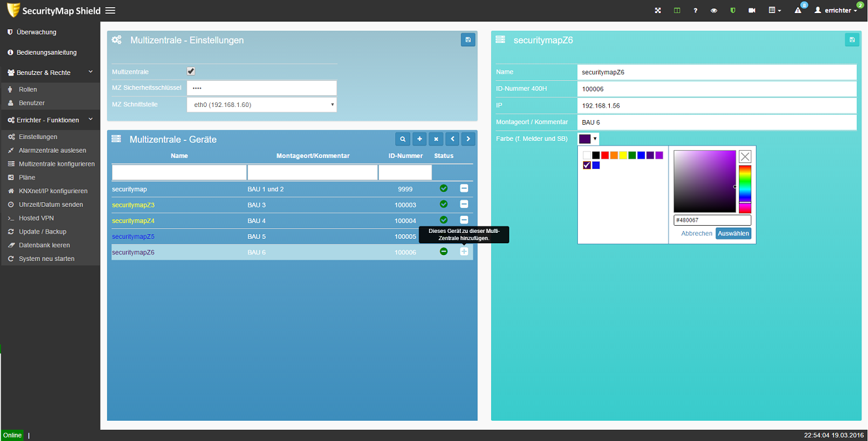The height and width of the screenshot is (441, 868).
Task: Open the video camera icon
Action: click(752, 10)
